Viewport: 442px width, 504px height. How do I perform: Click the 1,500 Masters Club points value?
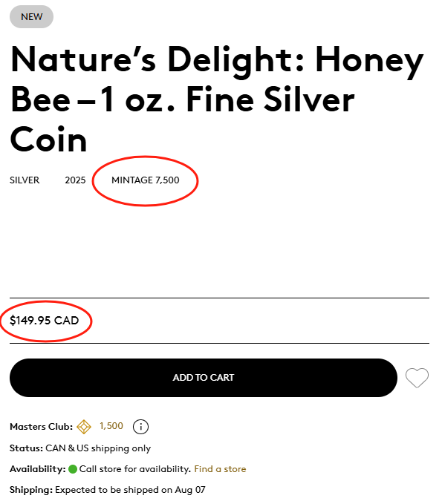click(111, 426)
